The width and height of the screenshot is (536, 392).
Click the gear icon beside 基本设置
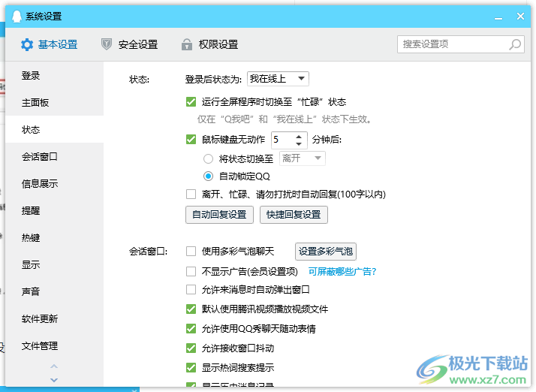pos(27,44)
